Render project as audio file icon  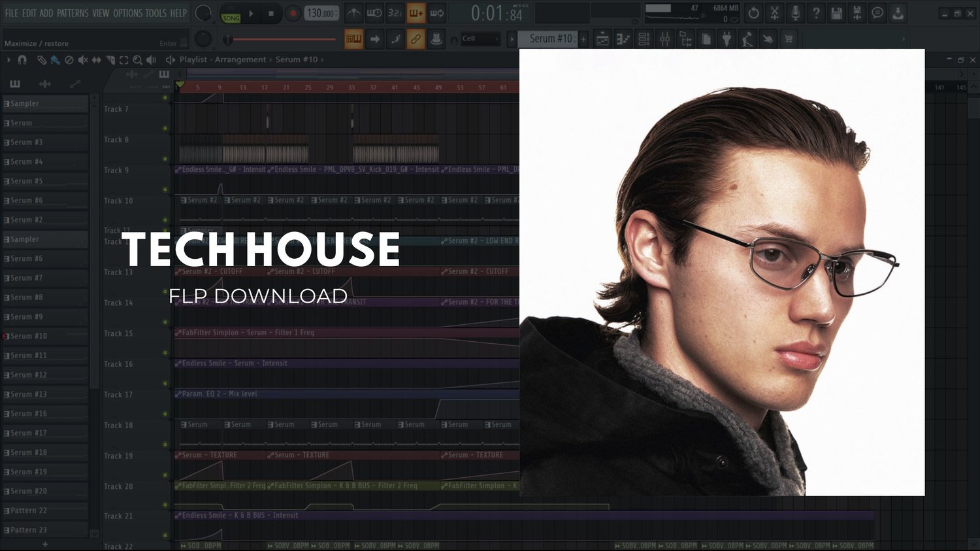pyautogui.click(x=857, y=13)
